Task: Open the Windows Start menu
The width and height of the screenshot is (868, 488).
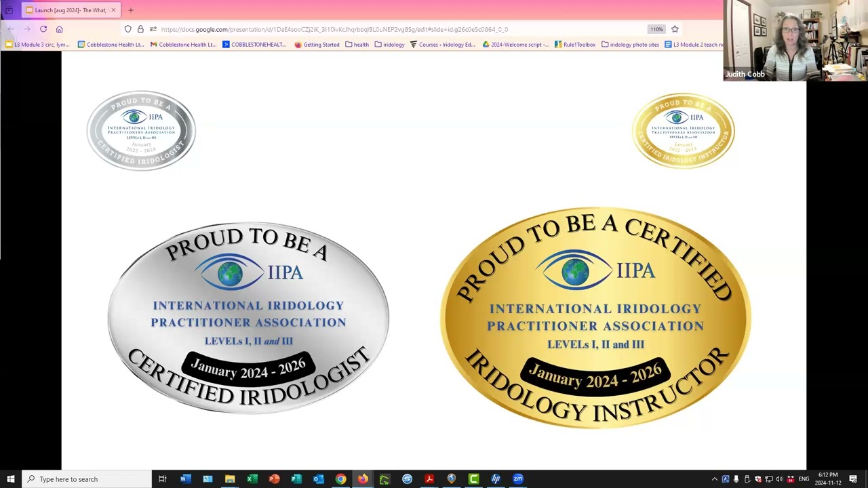Action: [11, 479]
